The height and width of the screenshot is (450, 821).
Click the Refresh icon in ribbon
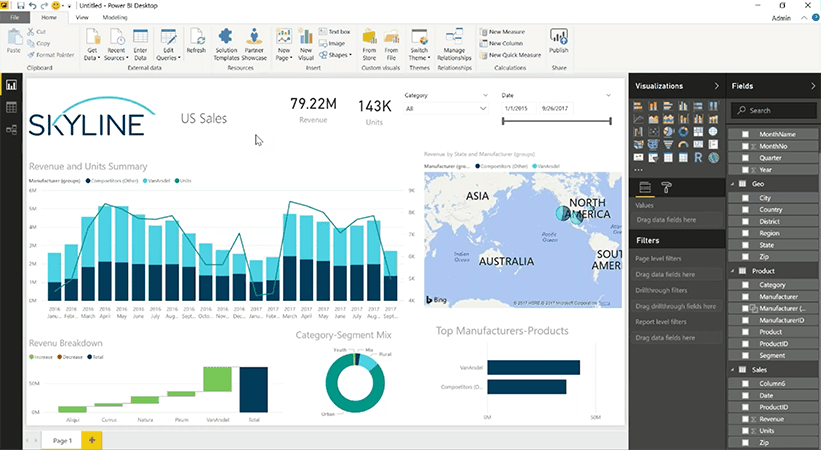[x=196, y=38]
